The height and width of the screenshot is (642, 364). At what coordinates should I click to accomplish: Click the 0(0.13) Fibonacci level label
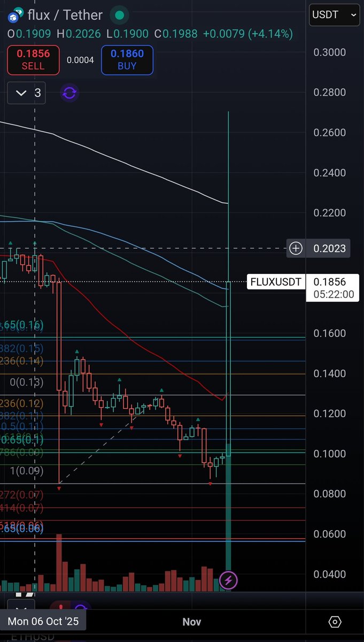pyautogui.click(x=26, y=382)
